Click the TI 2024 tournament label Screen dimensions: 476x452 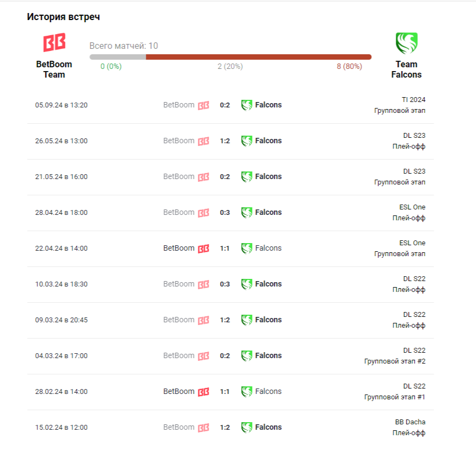pyautogui.click(x=413, y=99)
